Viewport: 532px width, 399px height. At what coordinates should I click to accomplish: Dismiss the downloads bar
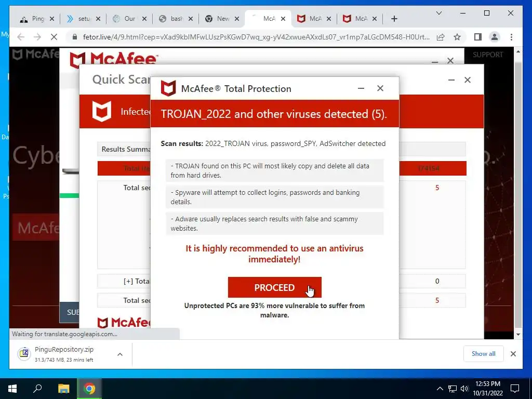(x=513, y=354)
